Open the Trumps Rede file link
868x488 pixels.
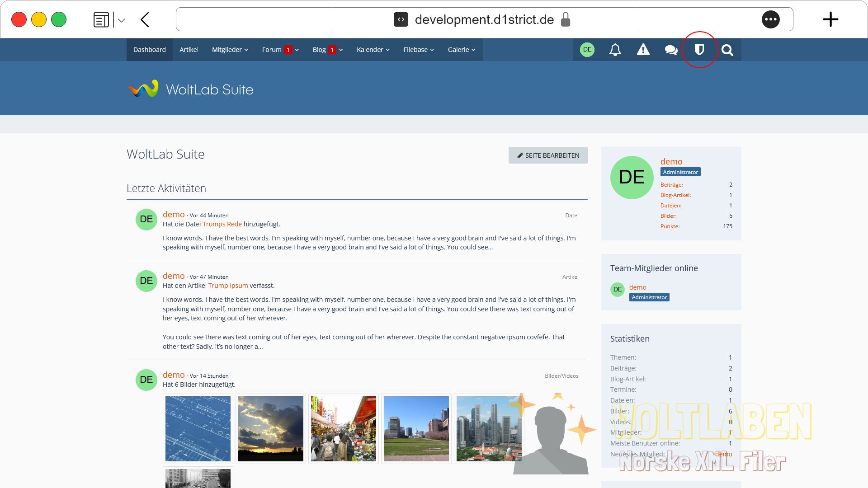[222, 224]
